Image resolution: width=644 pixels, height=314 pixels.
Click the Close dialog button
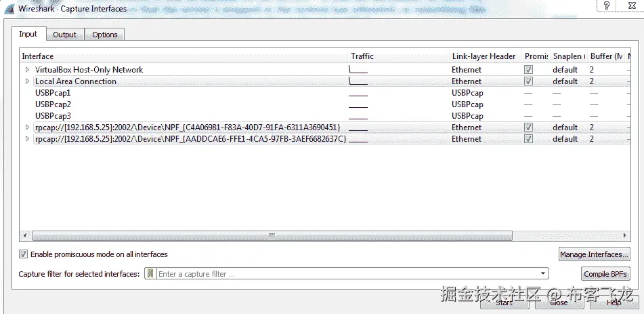coord(559,302)
